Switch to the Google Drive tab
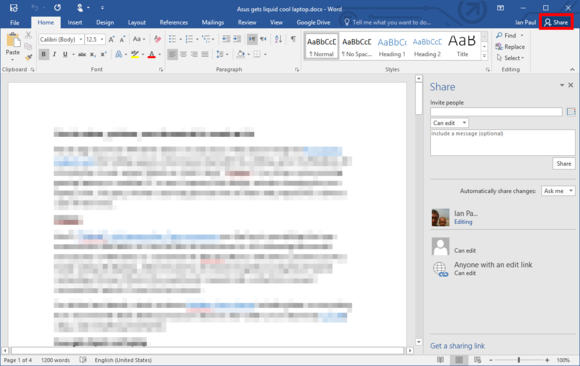The image size is (580, 366). point(313,23)
